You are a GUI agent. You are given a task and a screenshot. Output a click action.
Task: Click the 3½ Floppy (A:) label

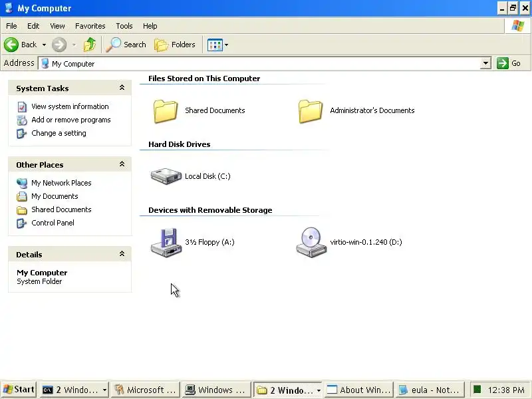(x=209, y=242)
